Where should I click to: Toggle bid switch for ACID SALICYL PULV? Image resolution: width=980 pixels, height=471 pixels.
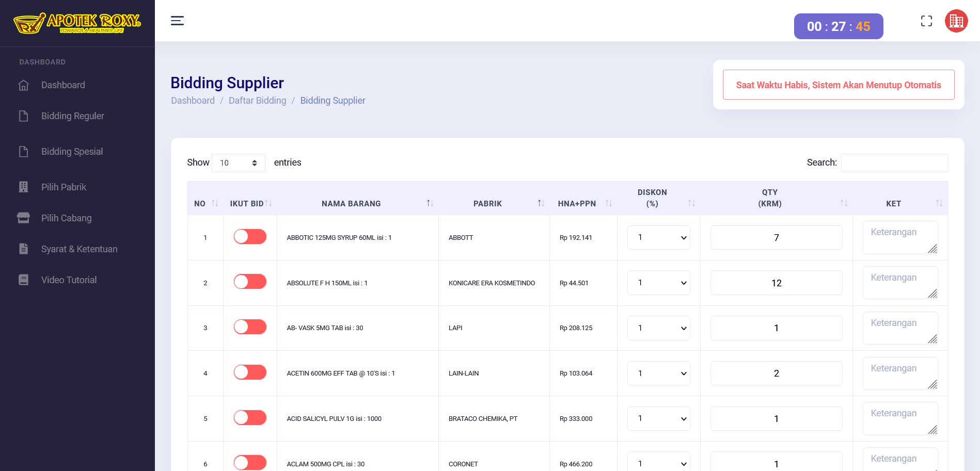coord(250,418)
